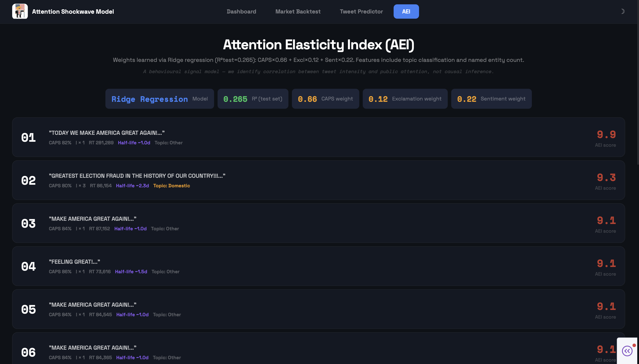Click the Half-life ~2.3d label
Screen dimensions: 639x364
132,186
